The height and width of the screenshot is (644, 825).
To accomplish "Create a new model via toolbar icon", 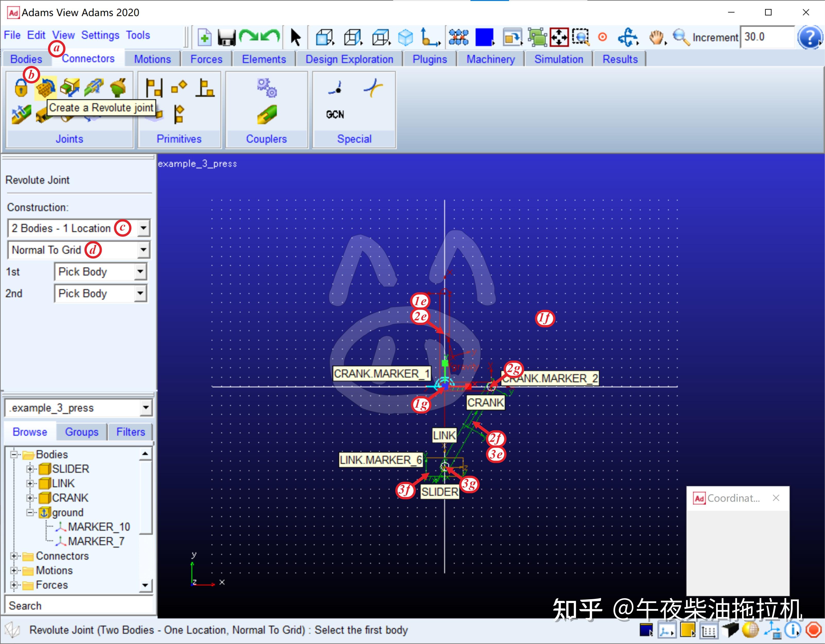I will point(204,37).
